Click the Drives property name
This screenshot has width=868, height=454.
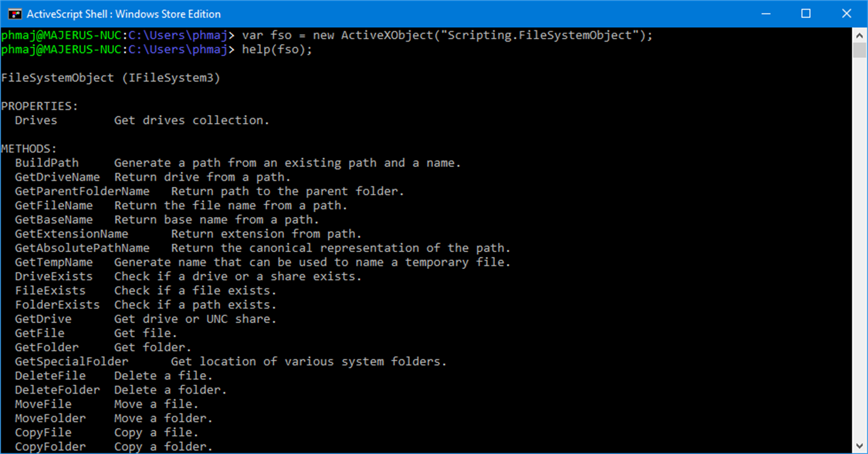point(36,120)
